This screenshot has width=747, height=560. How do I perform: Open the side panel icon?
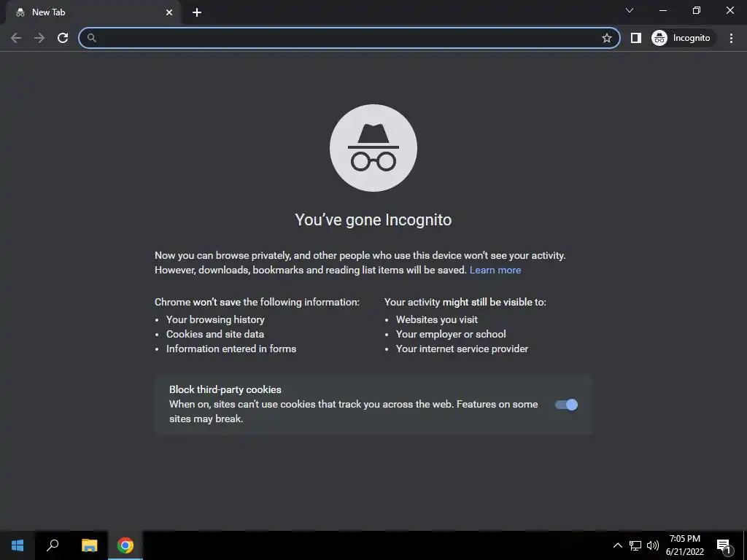635,38
